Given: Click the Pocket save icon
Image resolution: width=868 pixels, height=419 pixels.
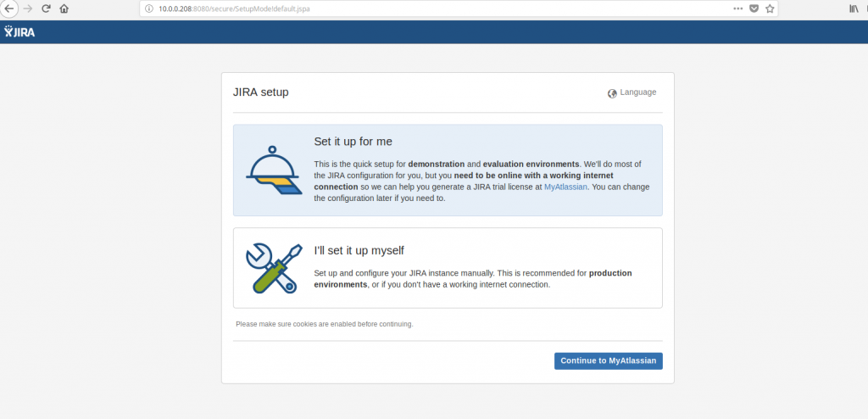Looking at the screenshot, I should (754, 8).
